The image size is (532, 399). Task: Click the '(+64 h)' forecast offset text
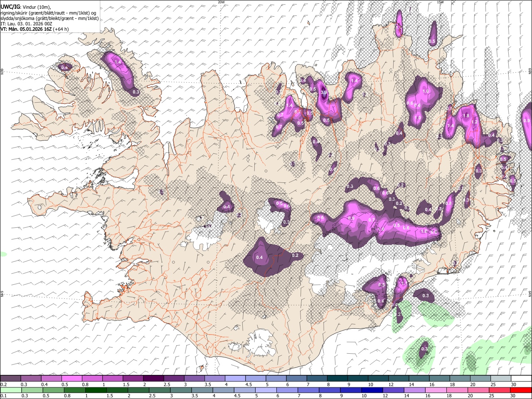coord(61,29)
